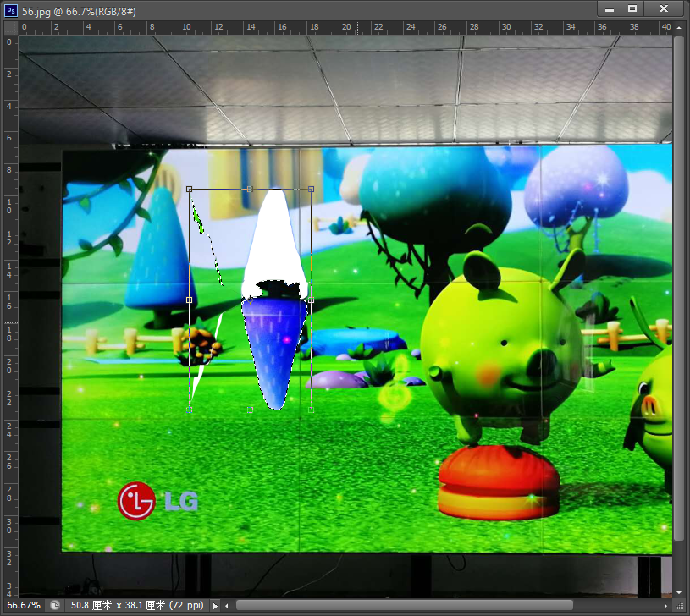
Task: Open the status bar options arrow
Action: [215, 605]
